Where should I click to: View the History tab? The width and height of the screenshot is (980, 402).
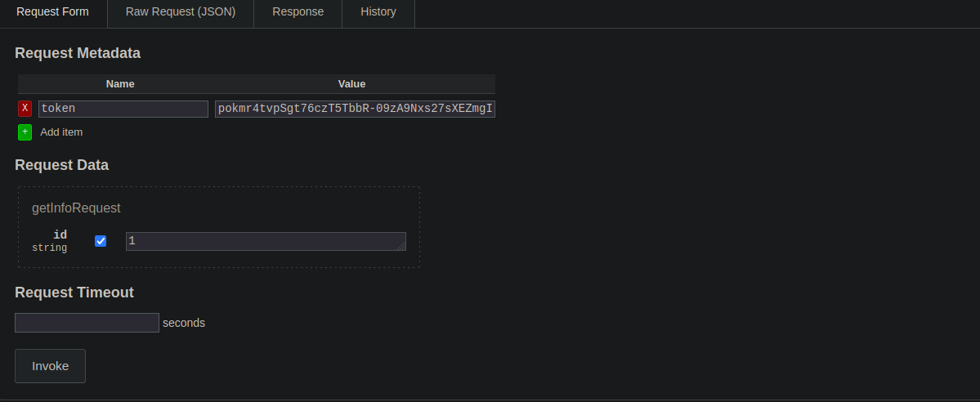point(378,12)
